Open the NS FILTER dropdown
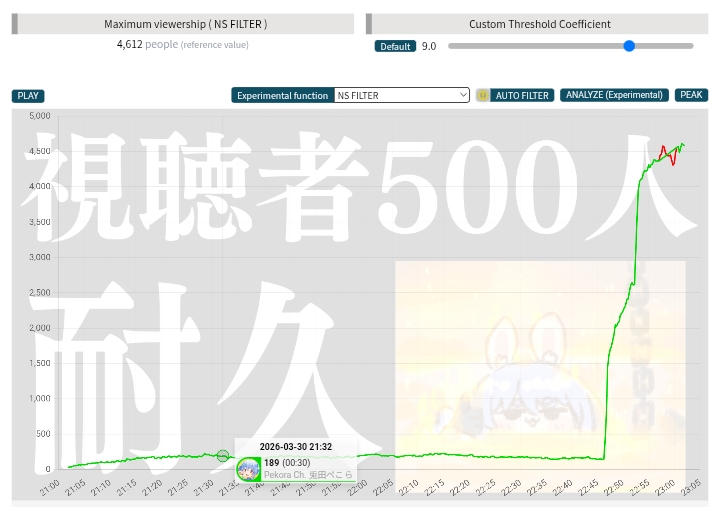The image size is (720, 507). [401, 95]
